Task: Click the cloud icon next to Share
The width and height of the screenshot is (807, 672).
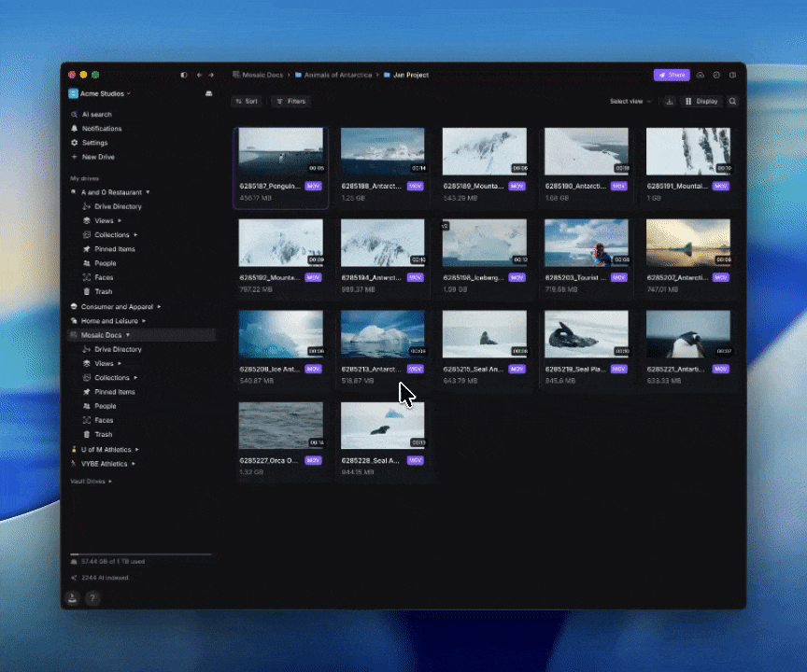Action: [701, 75]
